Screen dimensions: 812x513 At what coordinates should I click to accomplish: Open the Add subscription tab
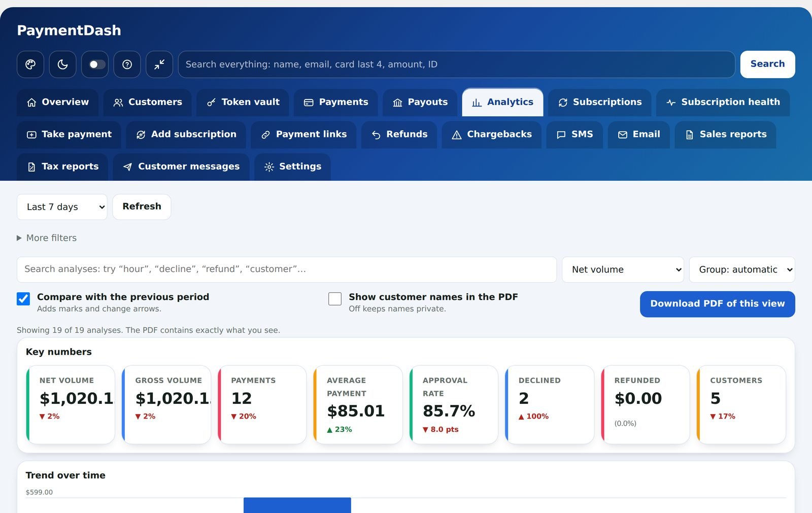point(186,134)
